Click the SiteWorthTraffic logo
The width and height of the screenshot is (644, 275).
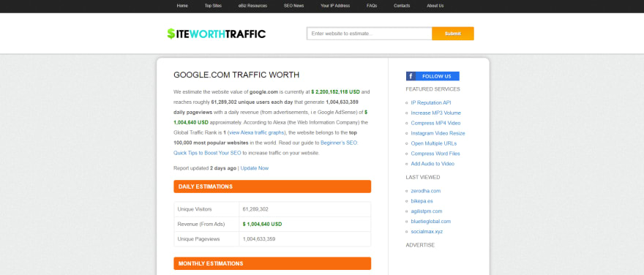[217, 34]
